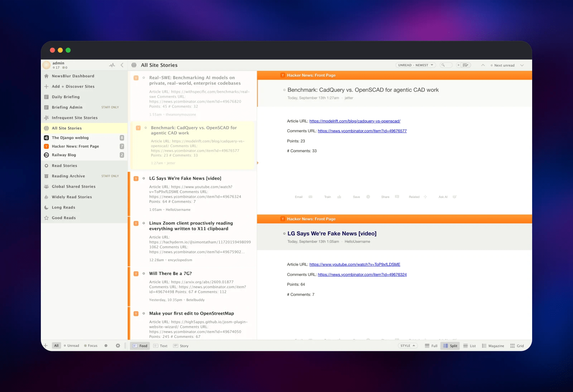Select Unread filter in bottom bar
The height and width of the screenshot is (392, 573).
point(71,345)
